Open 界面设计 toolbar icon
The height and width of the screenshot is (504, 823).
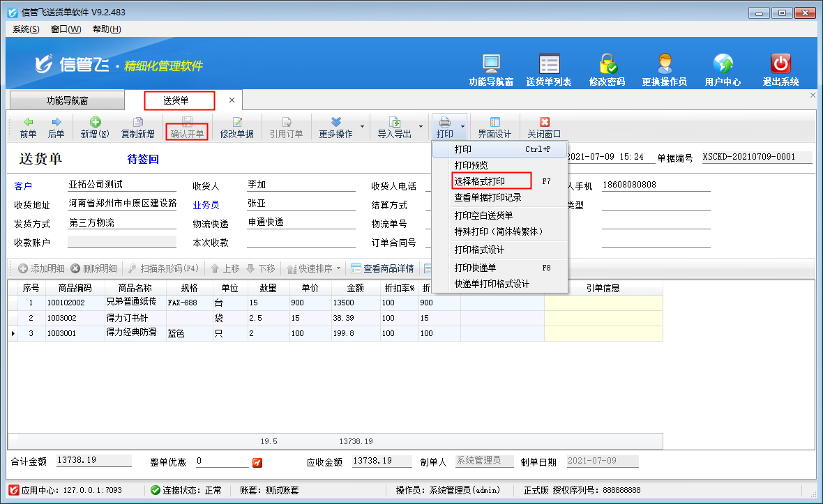[494, 128]
